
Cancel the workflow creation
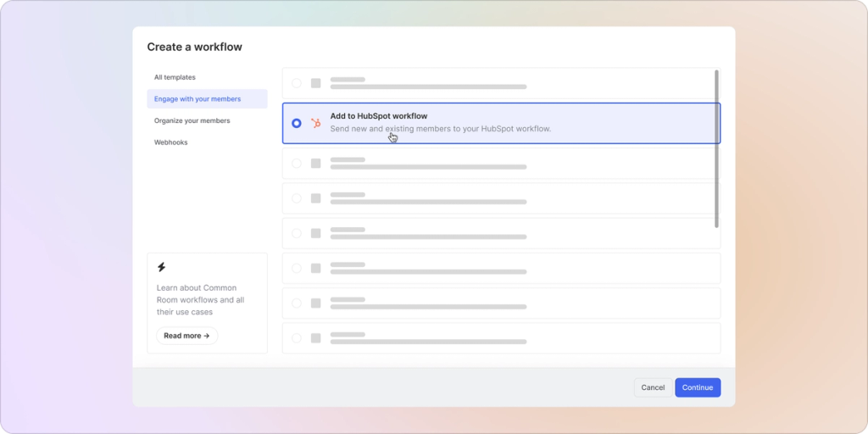(x=653, y=387)
